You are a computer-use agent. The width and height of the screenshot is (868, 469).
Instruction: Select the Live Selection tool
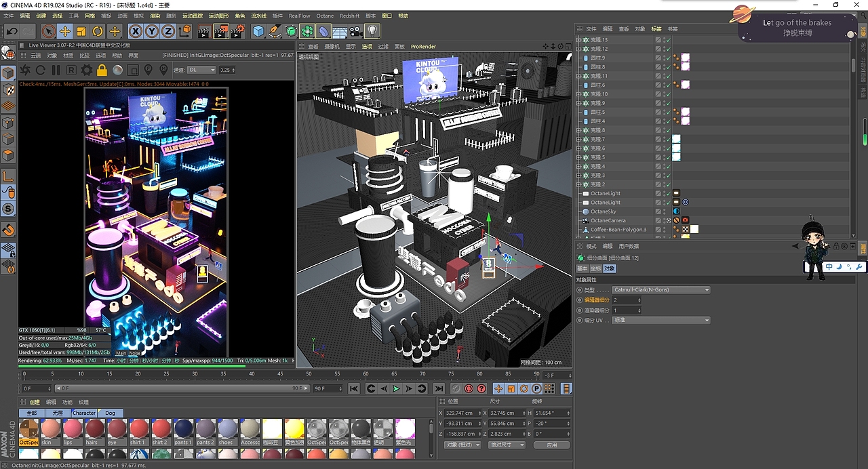tap(48, 31)
